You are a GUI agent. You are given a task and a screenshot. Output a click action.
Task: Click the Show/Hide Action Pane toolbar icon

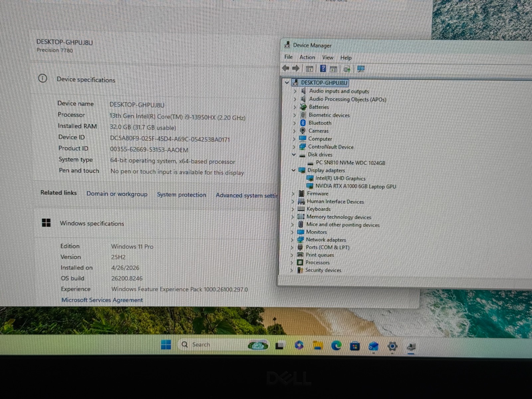click(333, 69)
